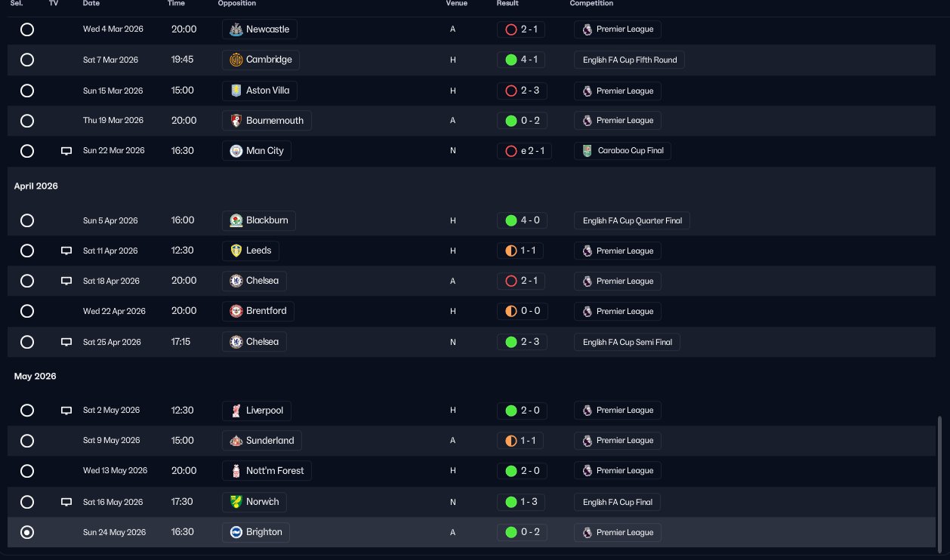Click the Newcastle club crest icon

pyautogui.click(x=236, y=29)
